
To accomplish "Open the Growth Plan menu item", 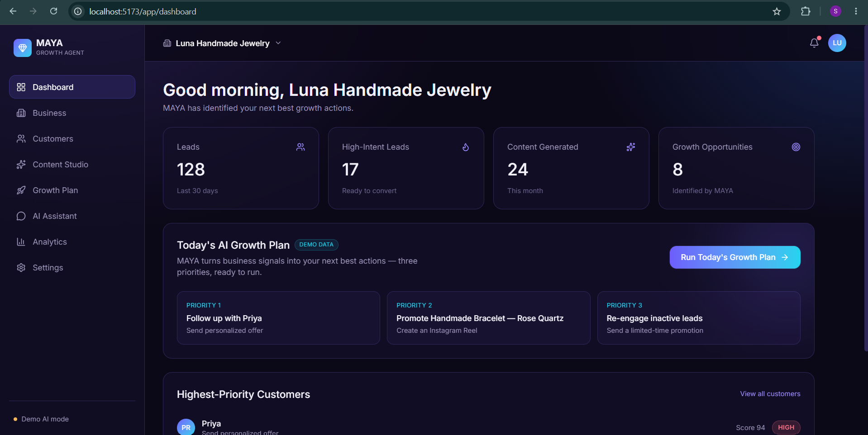I will coord(72,190).
